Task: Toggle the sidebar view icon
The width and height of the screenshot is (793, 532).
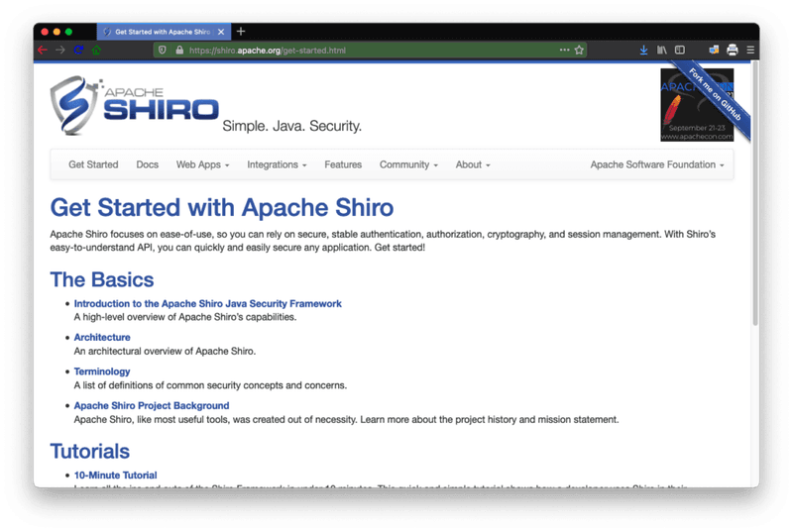Action: point(679,50)
